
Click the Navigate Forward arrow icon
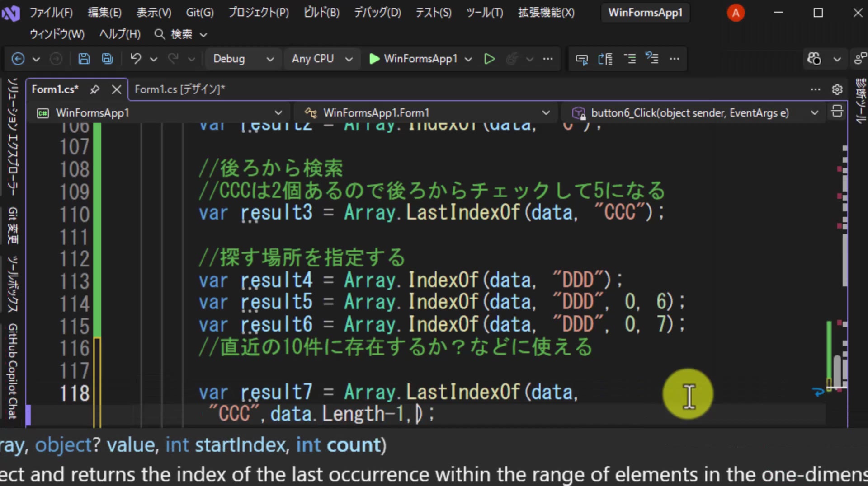pyautogui.click(x=56, y=59)
